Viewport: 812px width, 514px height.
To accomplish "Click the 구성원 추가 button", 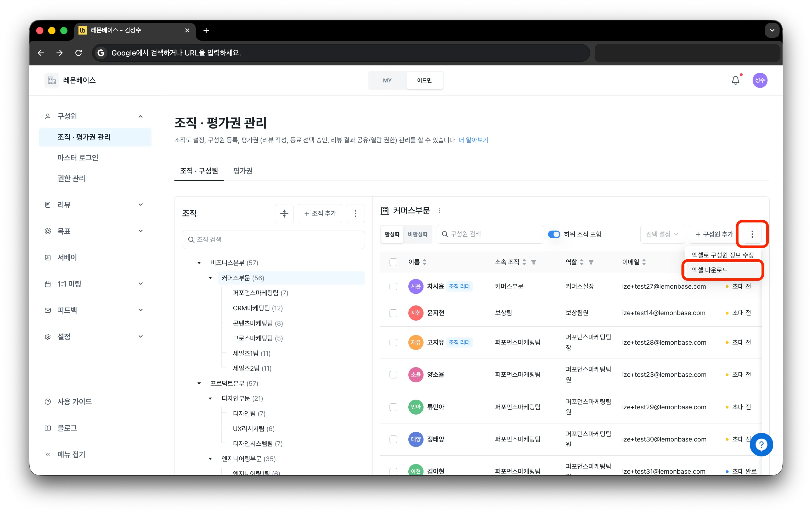I will click(714, 234).
